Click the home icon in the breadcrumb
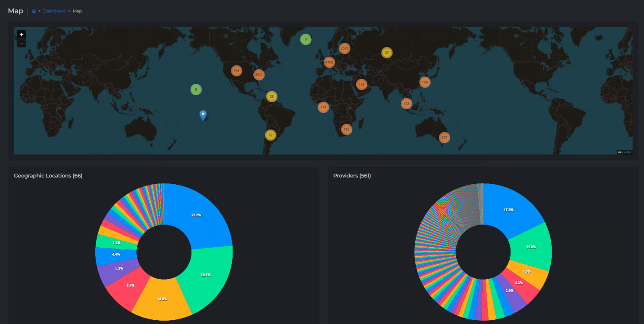The width and height of the screenshot is (644, 324). [x=34, y=11]
